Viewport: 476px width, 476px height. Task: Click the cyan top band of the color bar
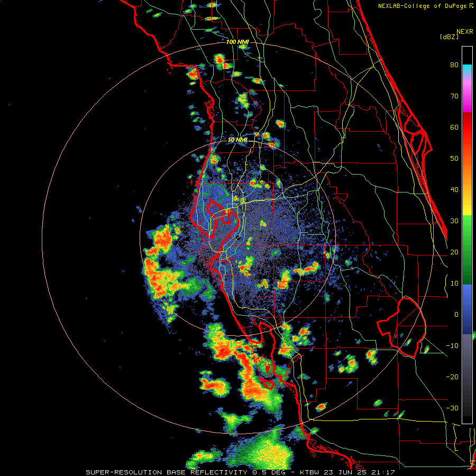(467, 70)
